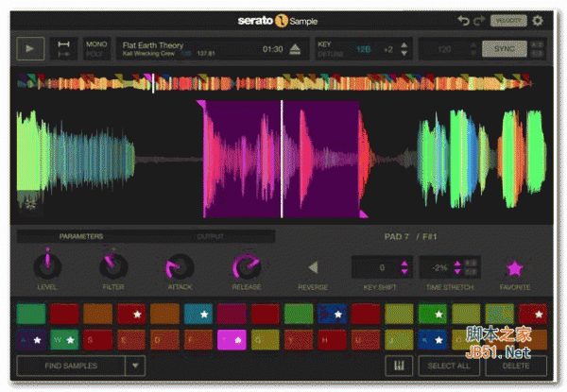Click the Find Samples button

pos(71,366)
